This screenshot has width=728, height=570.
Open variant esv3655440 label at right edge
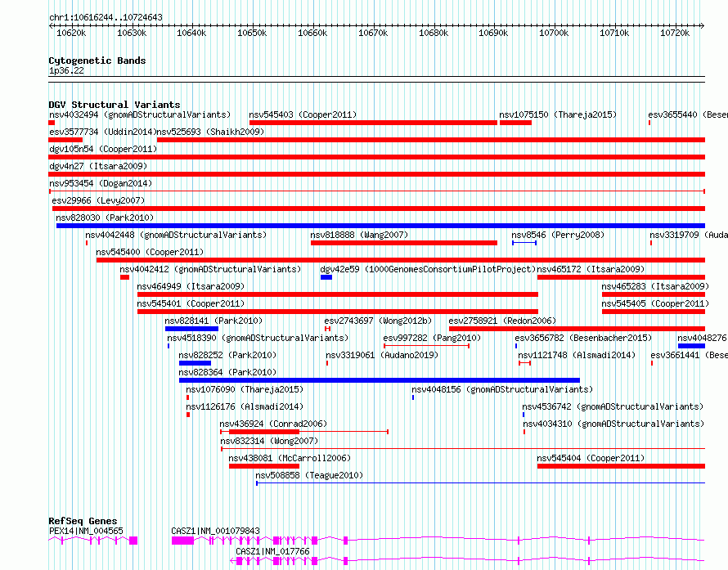coord(688,114)
